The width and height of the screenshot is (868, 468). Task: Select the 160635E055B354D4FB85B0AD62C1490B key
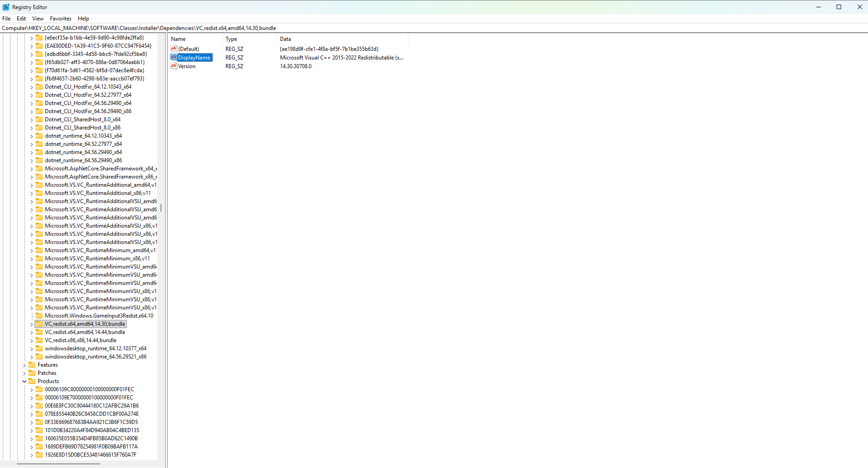click(x=91, y=438)
